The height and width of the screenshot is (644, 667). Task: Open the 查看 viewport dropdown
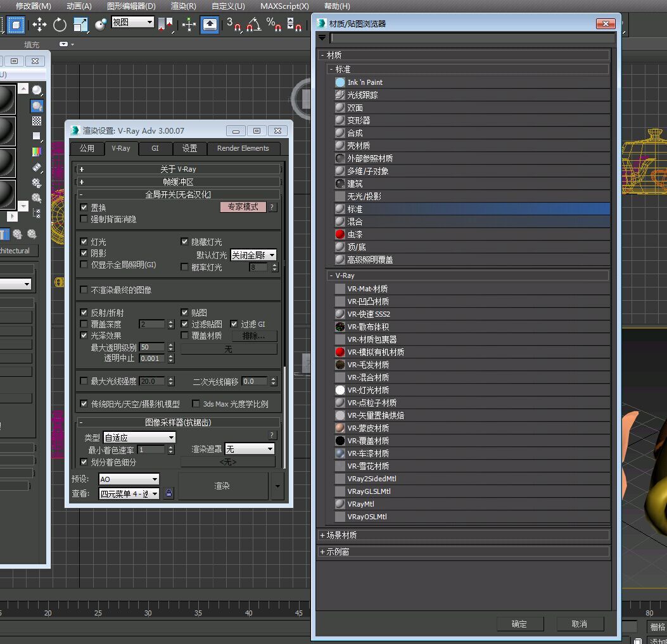click(x=129, y=493)
